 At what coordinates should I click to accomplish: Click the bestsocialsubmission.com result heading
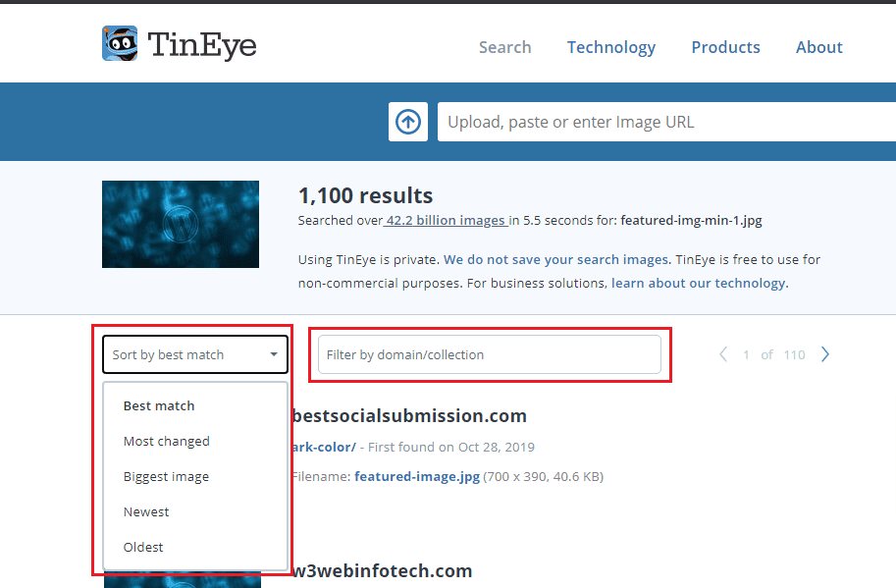tap(409, 415)
